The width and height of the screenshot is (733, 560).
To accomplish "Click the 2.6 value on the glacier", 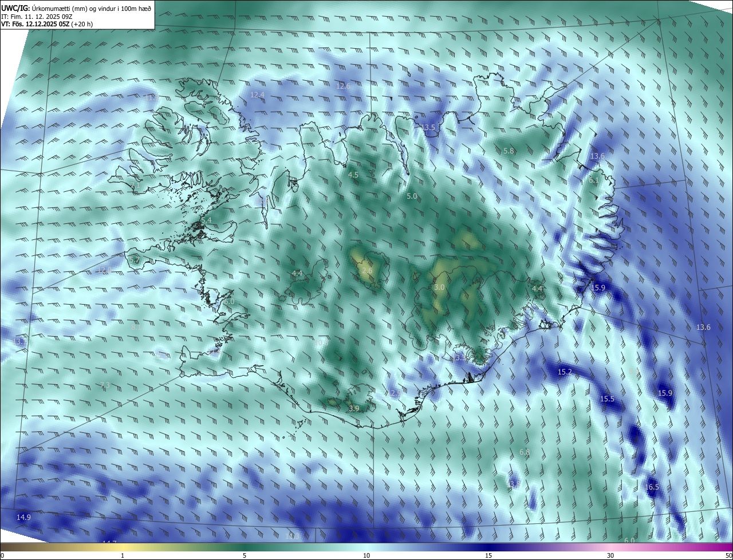I will [367, 270].
